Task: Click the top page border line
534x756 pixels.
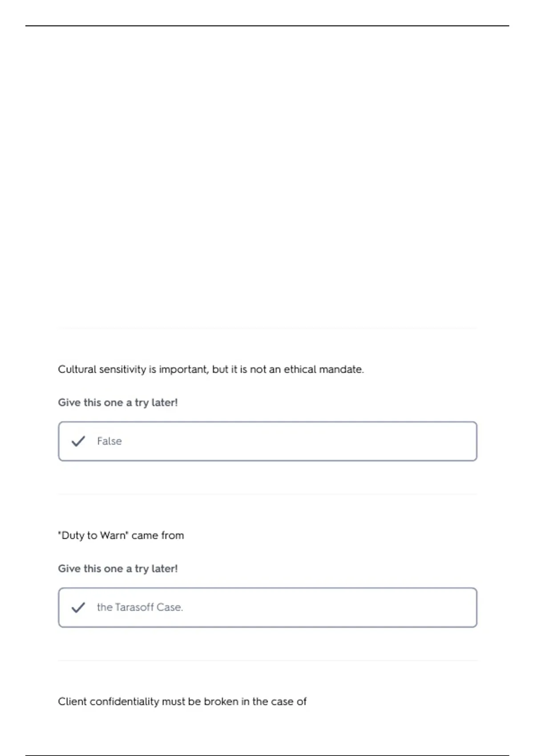Action: [267, 26]
